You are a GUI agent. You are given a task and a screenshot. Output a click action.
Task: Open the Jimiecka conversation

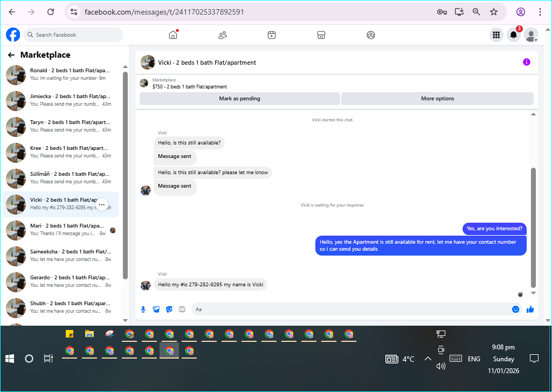[60, 101]
